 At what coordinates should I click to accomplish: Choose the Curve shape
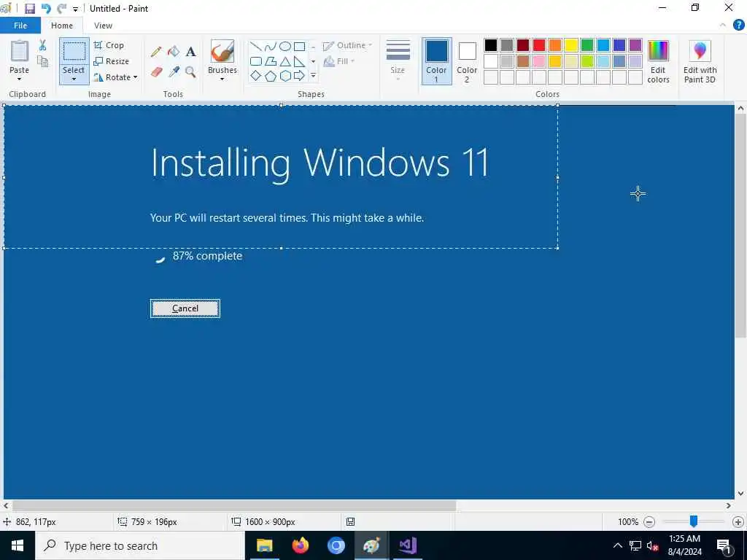(x=270, y=46)
